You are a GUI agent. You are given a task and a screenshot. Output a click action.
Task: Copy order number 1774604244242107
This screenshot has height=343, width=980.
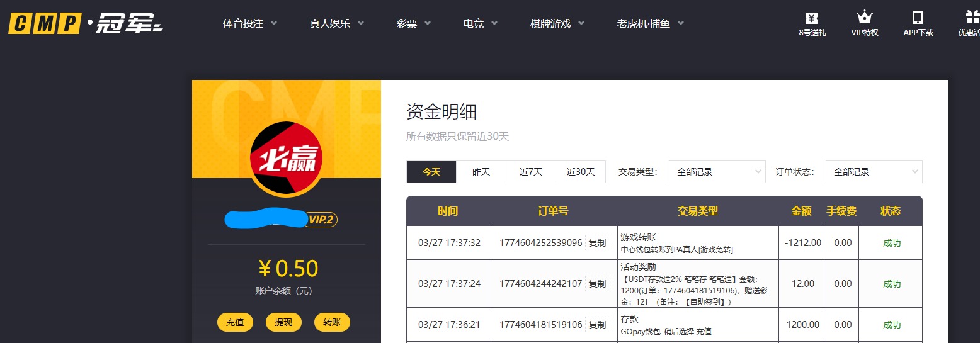[597, 284]
